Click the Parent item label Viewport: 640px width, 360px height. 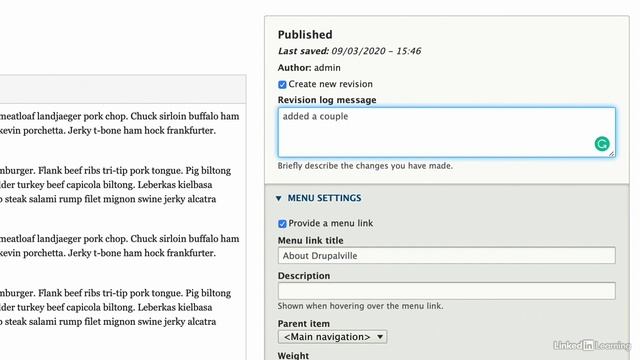pos(304,324)
